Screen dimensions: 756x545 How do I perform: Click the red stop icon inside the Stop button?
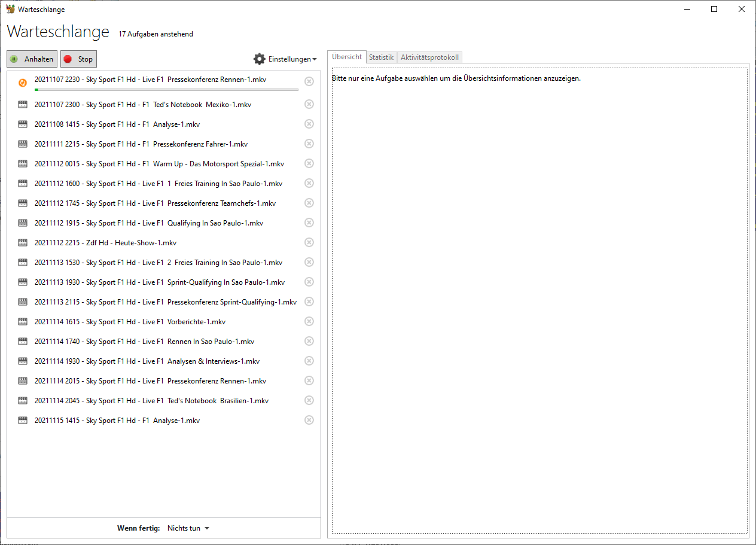(x=68, y=59)
